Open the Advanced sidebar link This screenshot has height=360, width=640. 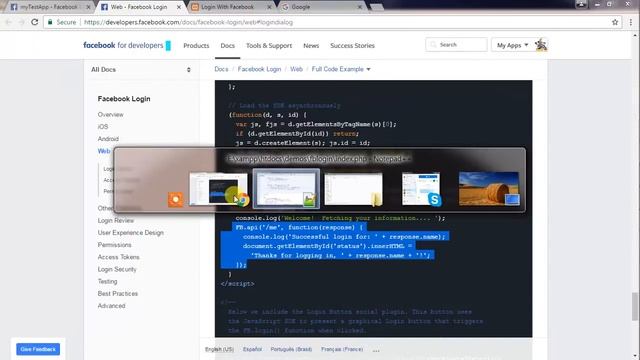[x=111, y=306]
